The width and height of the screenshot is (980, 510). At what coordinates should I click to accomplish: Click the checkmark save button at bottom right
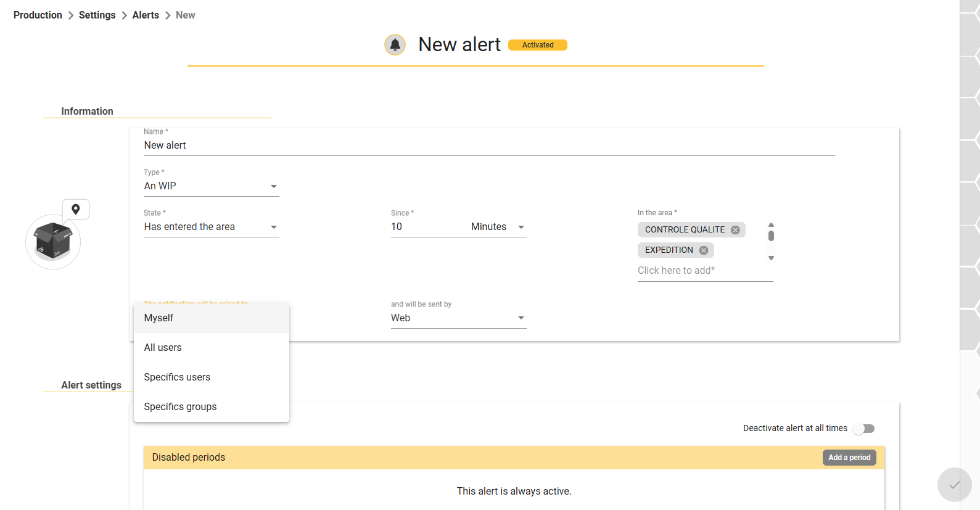click(x=954, y=485)
